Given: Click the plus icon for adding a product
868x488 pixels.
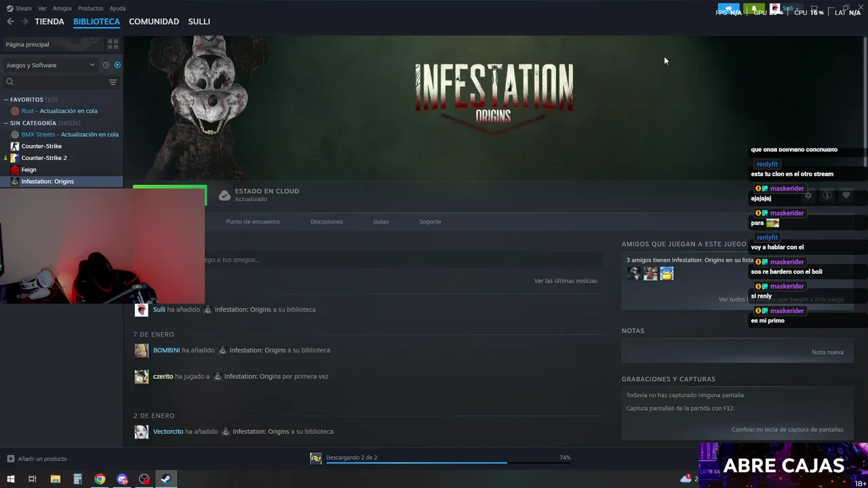Looking at the screenshot, I should 10,459.
